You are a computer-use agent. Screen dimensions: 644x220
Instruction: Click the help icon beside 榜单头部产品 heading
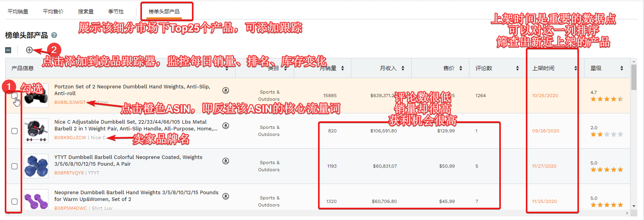point(54,35)
